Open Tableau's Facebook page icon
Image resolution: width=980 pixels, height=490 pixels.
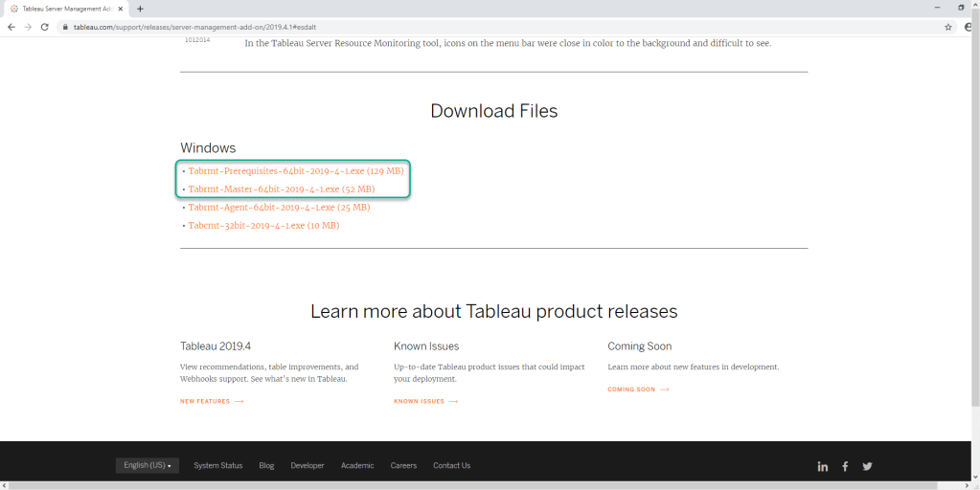pyautogui.click(x=845, y=466)
